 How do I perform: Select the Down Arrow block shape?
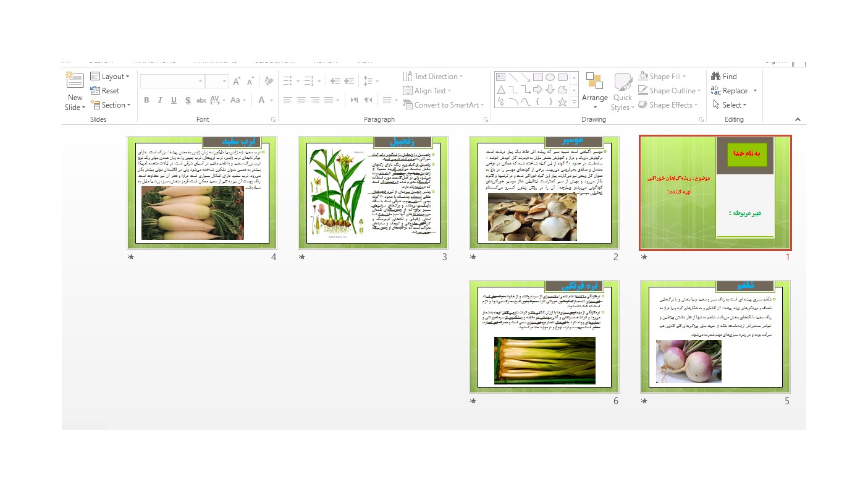[550, 90]
